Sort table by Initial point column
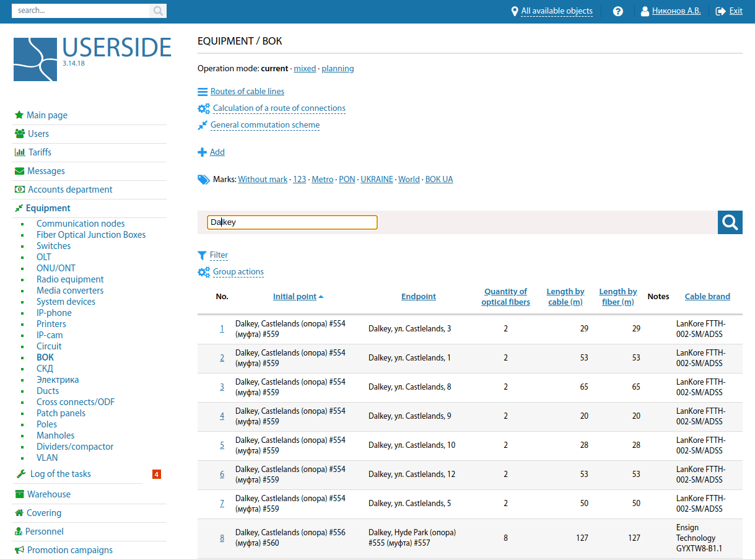 click(x=295, y=297)
